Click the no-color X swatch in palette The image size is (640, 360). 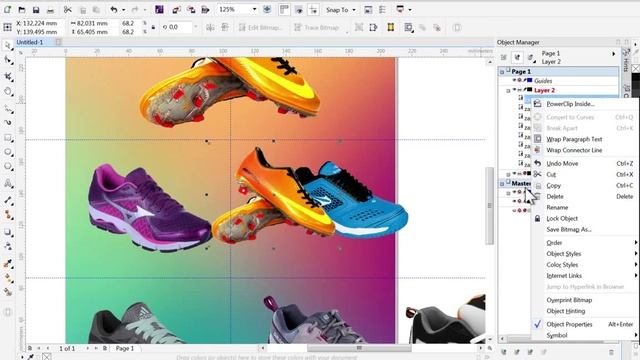coord(636,68)
